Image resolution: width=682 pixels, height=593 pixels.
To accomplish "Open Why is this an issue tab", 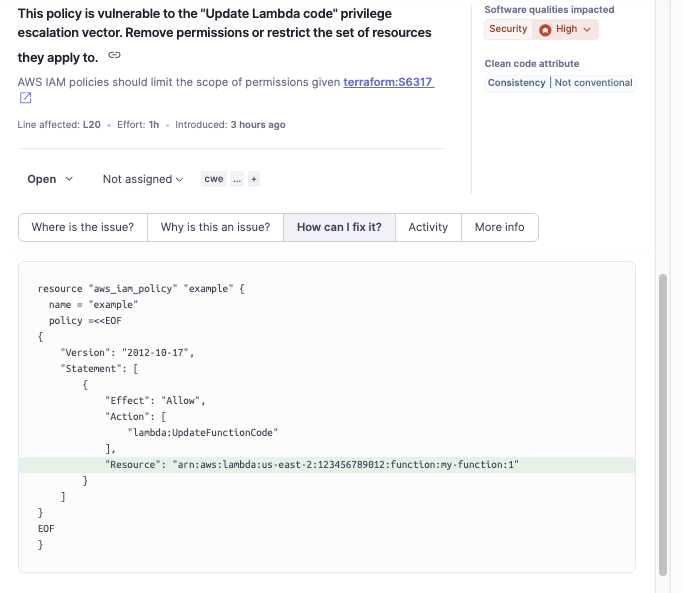I will (215, 227).
